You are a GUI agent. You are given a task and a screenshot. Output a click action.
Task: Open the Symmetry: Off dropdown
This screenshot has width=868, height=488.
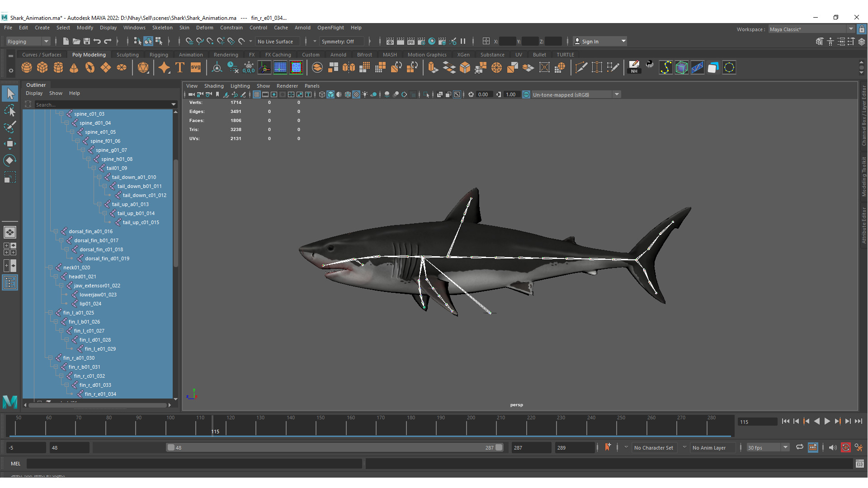pos(342,41)
